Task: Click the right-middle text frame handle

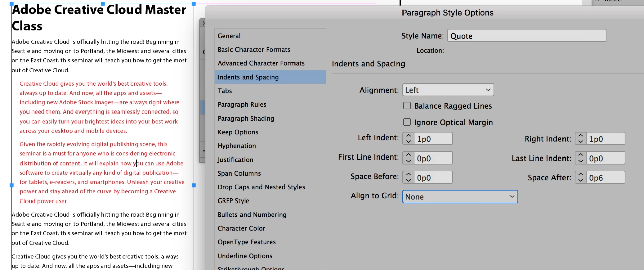Action: coord(194,185)
